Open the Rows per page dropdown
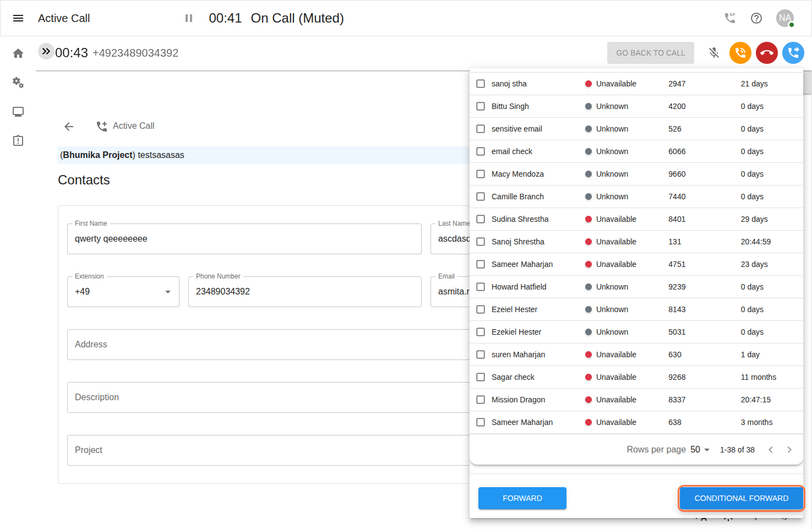812x529 pixels. tap(700, 450)
